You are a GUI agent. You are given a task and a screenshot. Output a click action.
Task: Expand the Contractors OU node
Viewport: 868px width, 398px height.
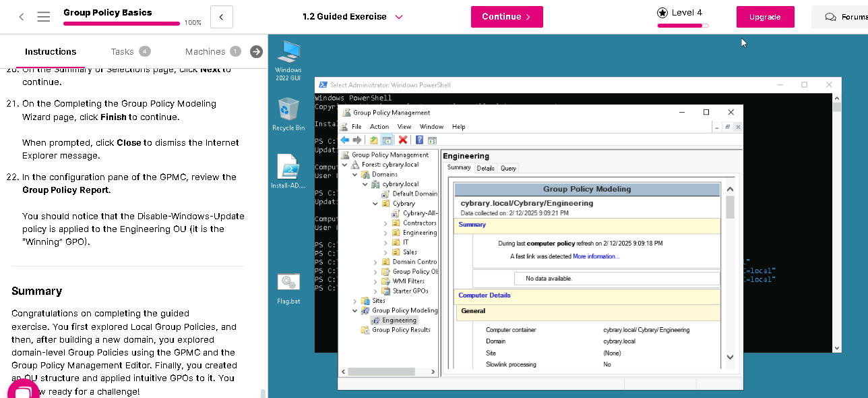(x=386, y=223)
